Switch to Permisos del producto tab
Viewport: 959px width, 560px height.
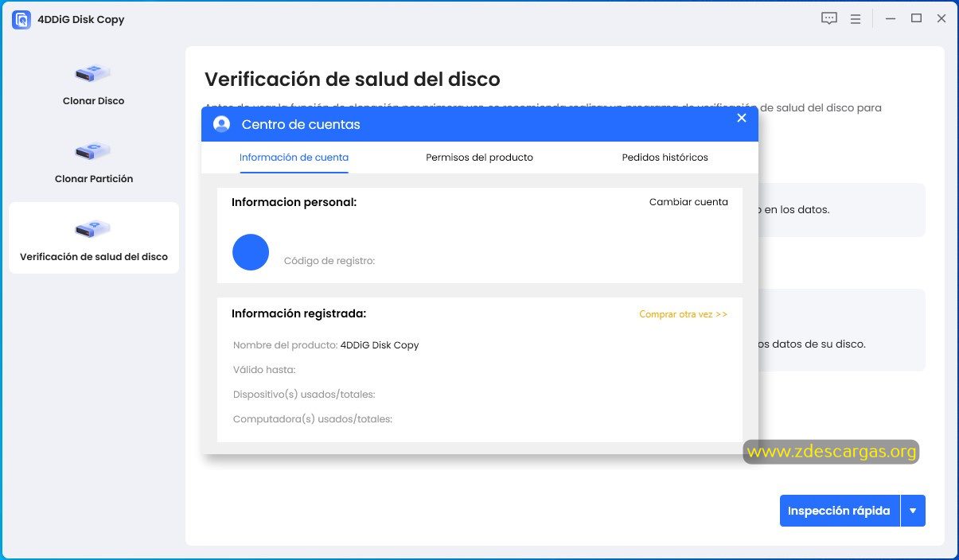pyautogui.click(x=479, y=157)
